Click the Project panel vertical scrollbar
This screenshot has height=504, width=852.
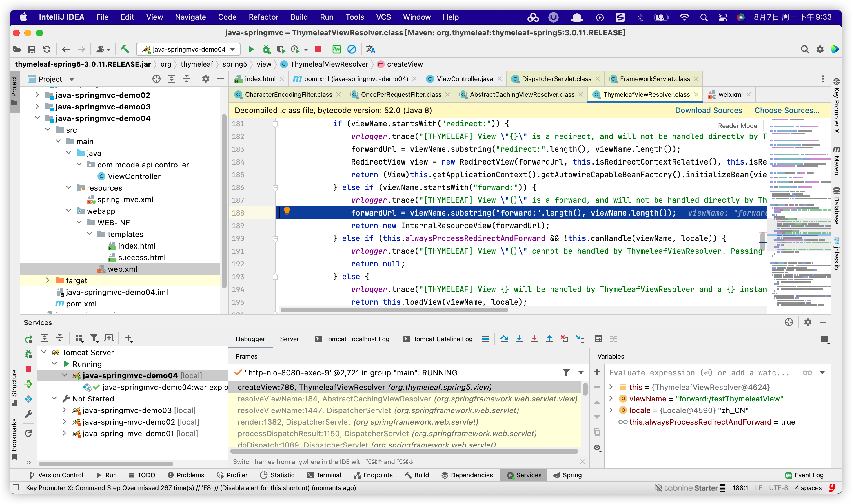[x=224, y=201]
